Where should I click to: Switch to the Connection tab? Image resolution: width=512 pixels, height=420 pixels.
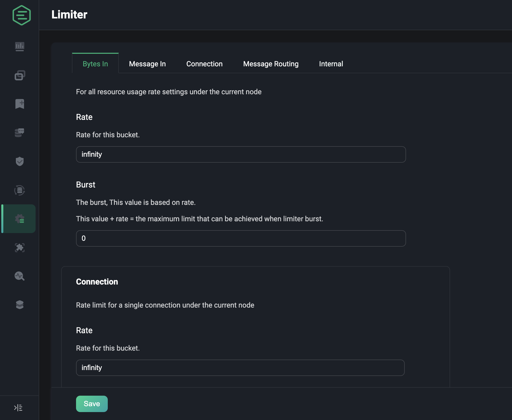click(204, 64)
